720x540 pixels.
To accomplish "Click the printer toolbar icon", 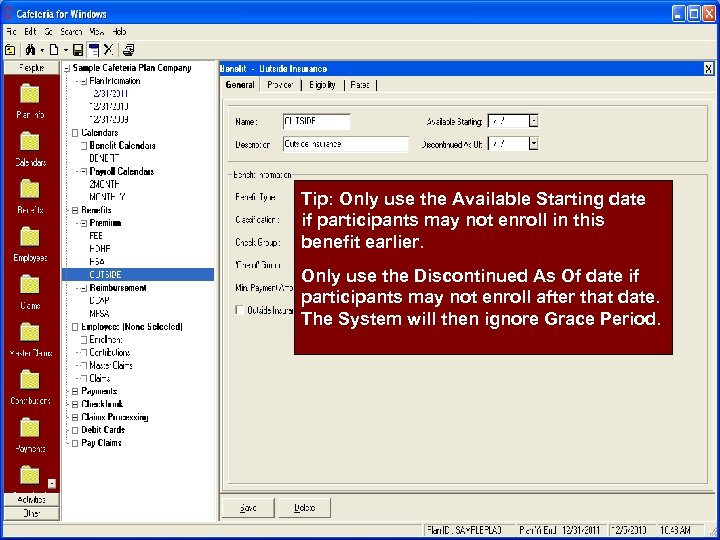I will tap(129, 50).
